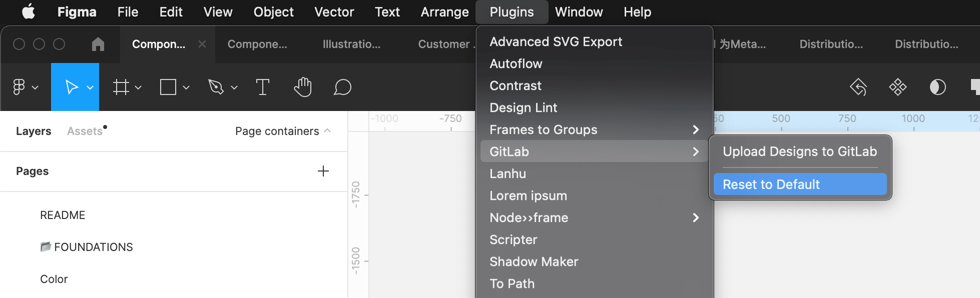Add a new page with plus
The width and height of the screenshot is (980, 298).
(x=323, y=171)
